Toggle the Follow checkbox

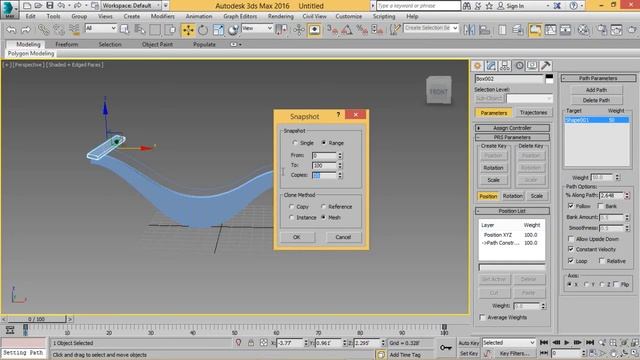(571, 206)
